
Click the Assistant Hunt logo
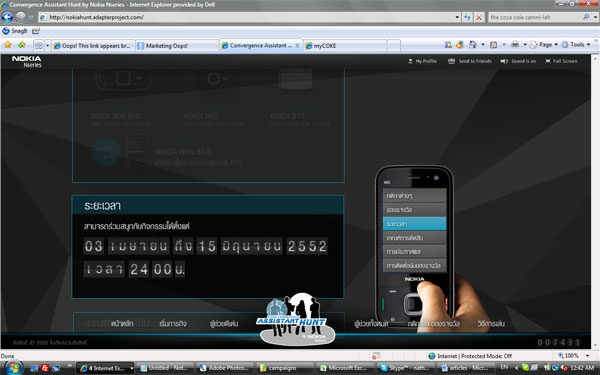(x=296, y=320)
